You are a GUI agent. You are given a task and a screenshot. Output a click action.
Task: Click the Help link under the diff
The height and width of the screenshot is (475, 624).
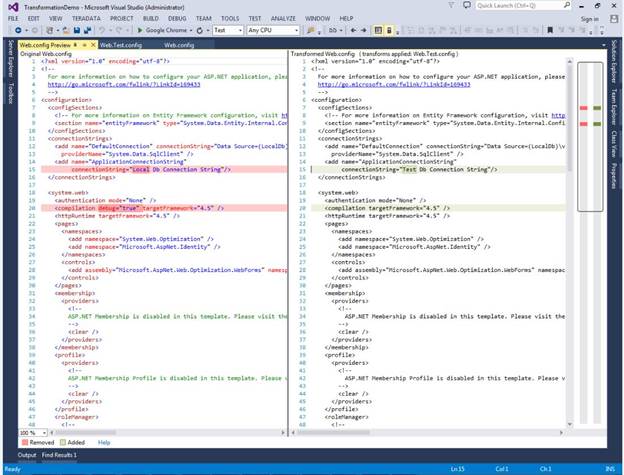104,442
